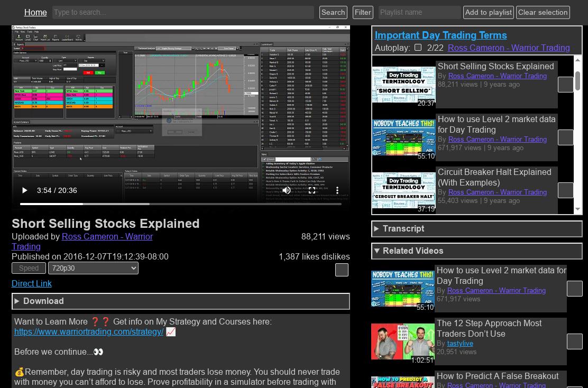Image resolution: width=588 pixels, height=388 pixels.
Task: Click the Speed button
Action: [x=29, y=268]
